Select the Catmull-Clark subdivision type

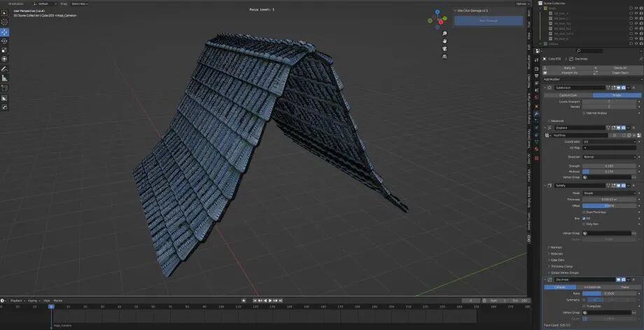(568, 95)
